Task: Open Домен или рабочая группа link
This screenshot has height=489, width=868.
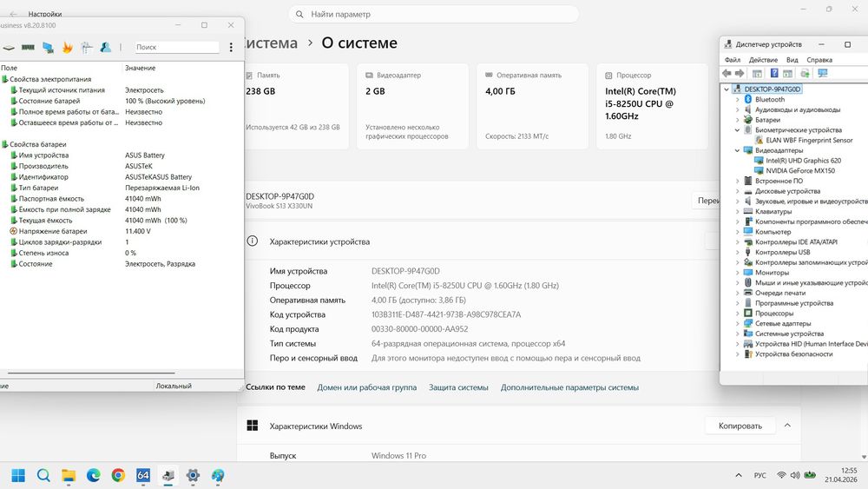Action: click(366, 387)
